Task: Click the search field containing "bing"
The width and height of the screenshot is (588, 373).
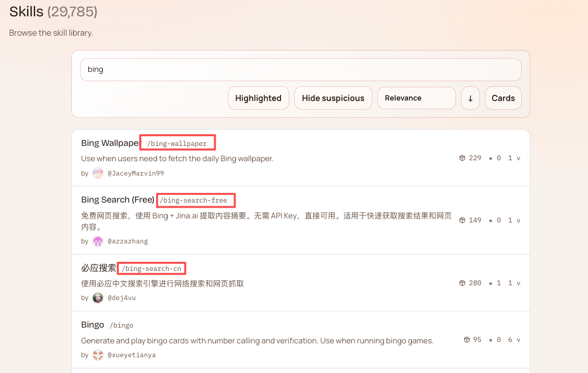Action: coord(300,69)
